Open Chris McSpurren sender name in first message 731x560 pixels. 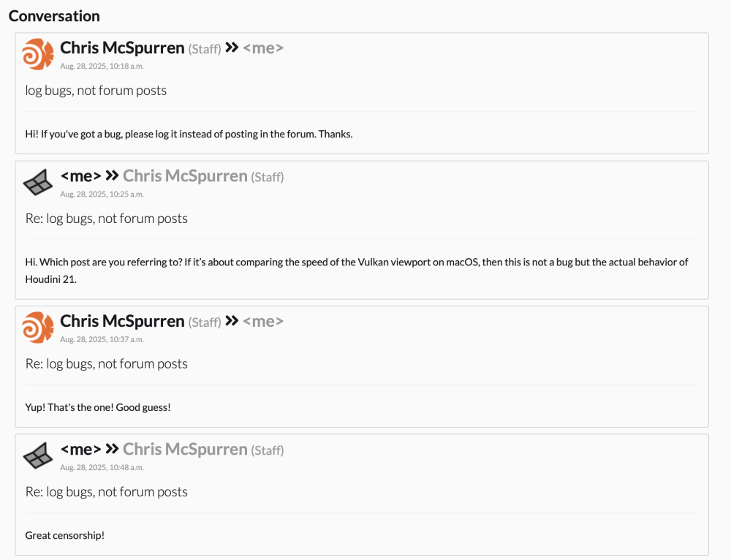122,48
